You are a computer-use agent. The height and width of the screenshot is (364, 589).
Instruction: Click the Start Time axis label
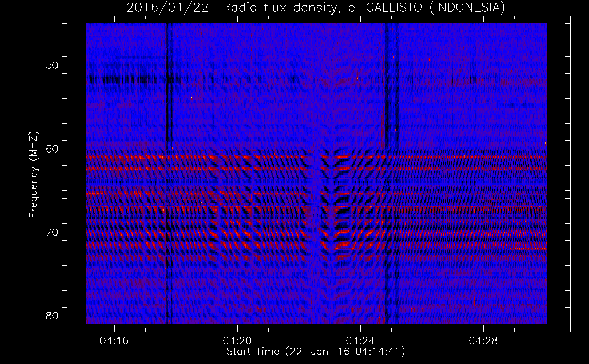[315, 352]
